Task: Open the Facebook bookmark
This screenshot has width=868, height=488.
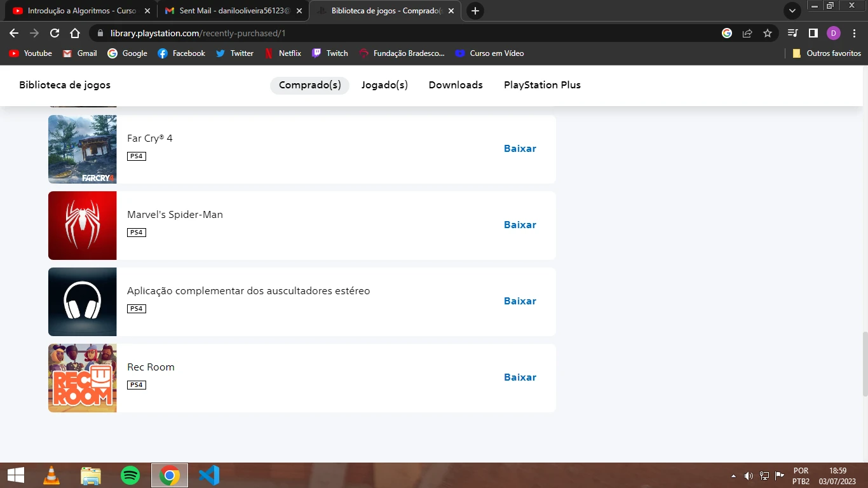Action: 182,53
